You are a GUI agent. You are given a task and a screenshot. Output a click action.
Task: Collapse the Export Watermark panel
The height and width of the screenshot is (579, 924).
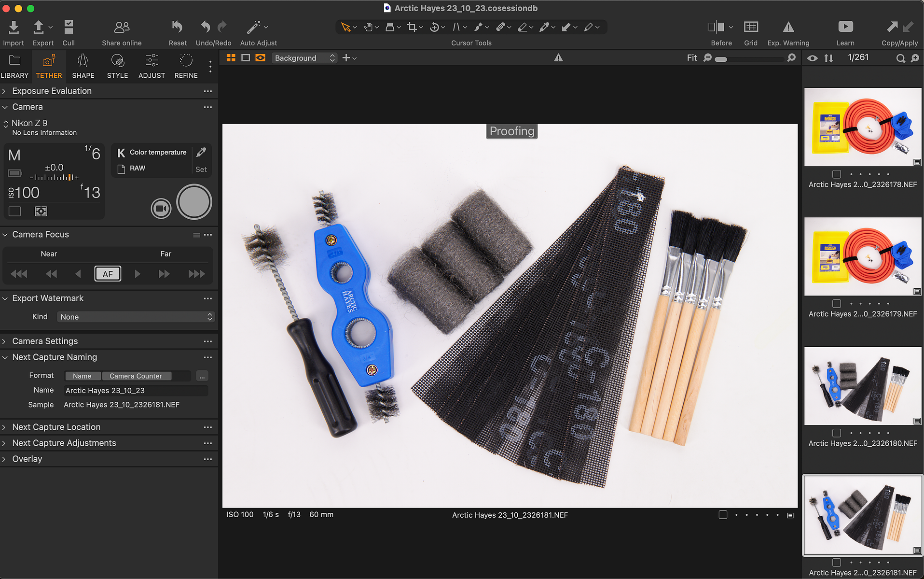click(4, 298)
